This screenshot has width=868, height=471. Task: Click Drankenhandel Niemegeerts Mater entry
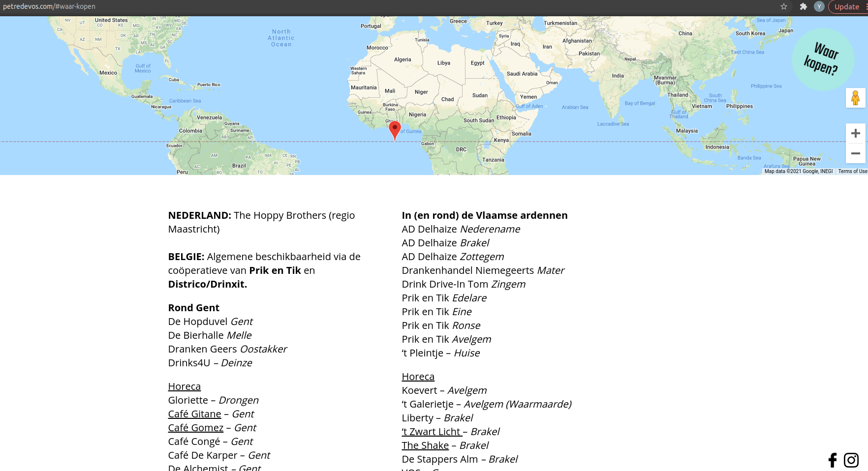point(483,270)
